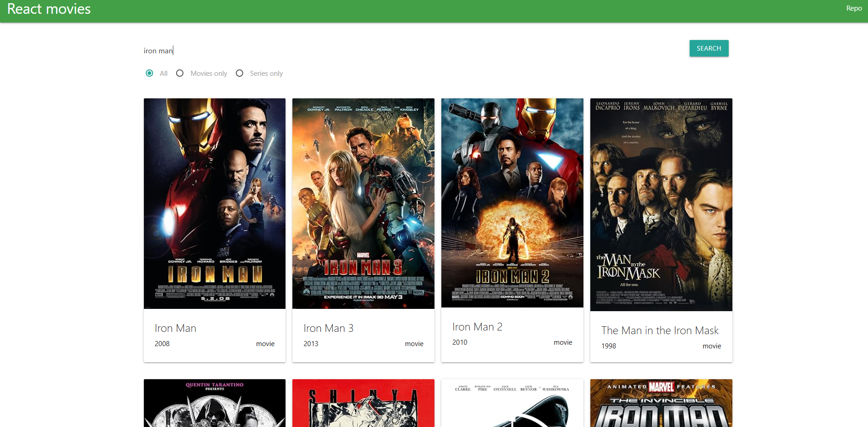Open the Repo link in the header
The height and width of the screenshot is (427, 868).
click(x=853, y=8)
